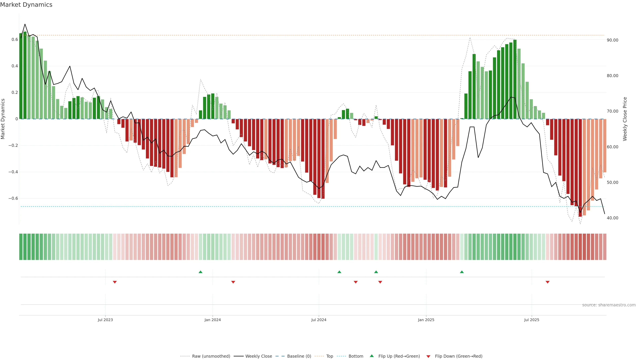Click the red flip-down triangle after Jul 2025
Screen dimensions: 644x362
(548, 282)
